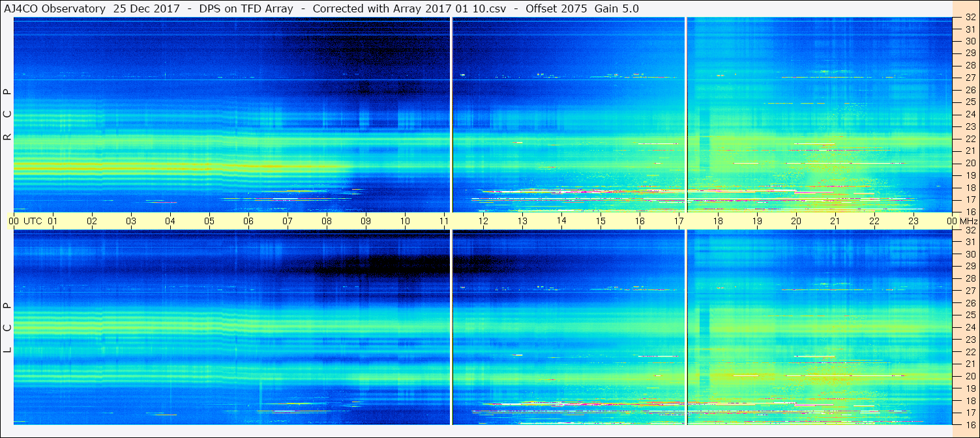Click the 17 MHz label of RCP panel
This screenshot has height=438, width=980.
click(970, 199)
